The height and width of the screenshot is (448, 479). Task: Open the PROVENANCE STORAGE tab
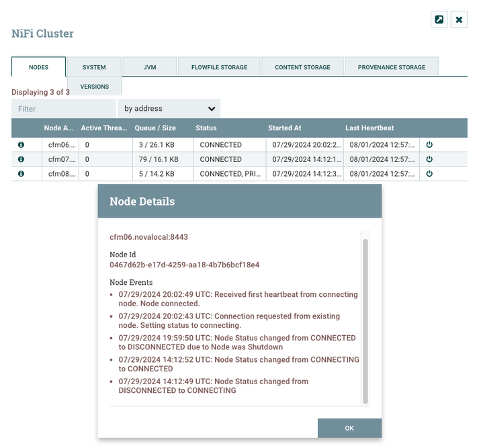click(x=392, y=67)
